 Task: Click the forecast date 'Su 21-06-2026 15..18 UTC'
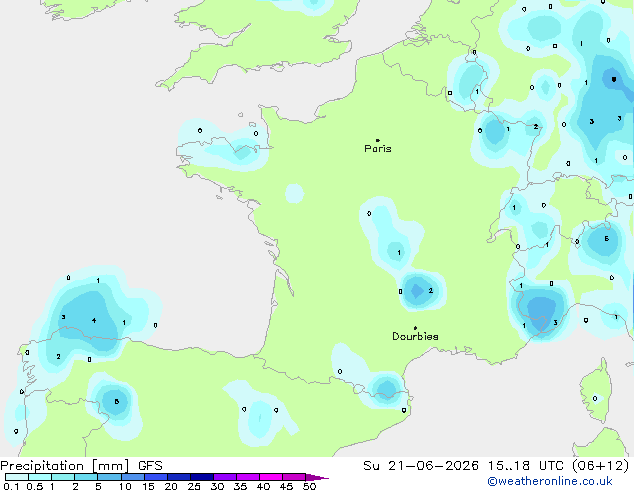[x=465, y=466]
